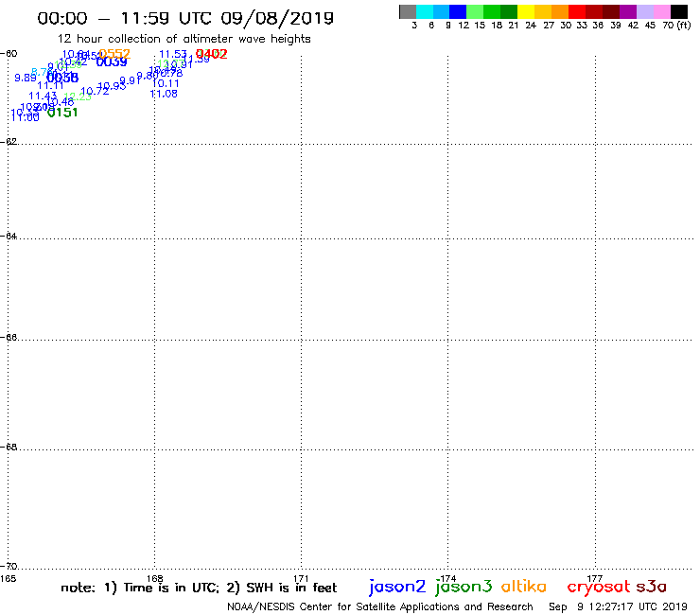Click the green pass time '0151'
Viewport: 700px width, 615px height.
(x=62, y=113)
